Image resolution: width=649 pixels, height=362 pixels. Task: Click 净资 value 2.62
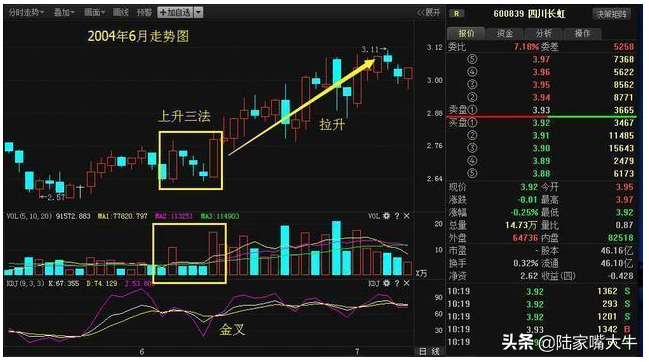tap(529, 276)
